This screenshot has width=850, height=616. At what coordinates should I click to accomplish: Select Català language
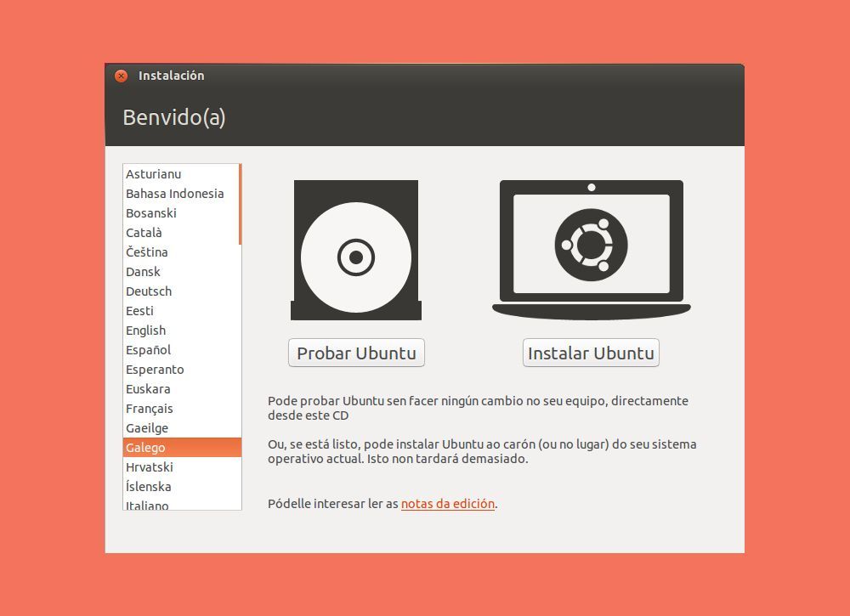[x=181, y=233]
